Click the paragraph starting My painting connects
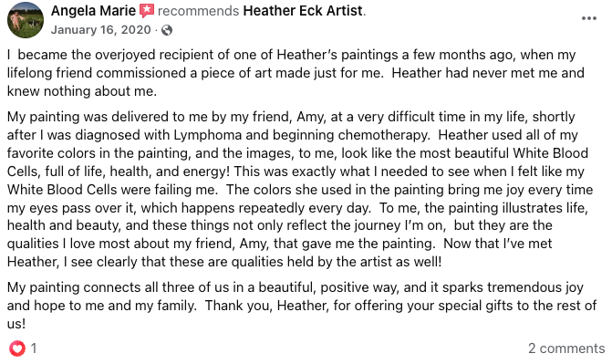 click(x=302, y=306)
